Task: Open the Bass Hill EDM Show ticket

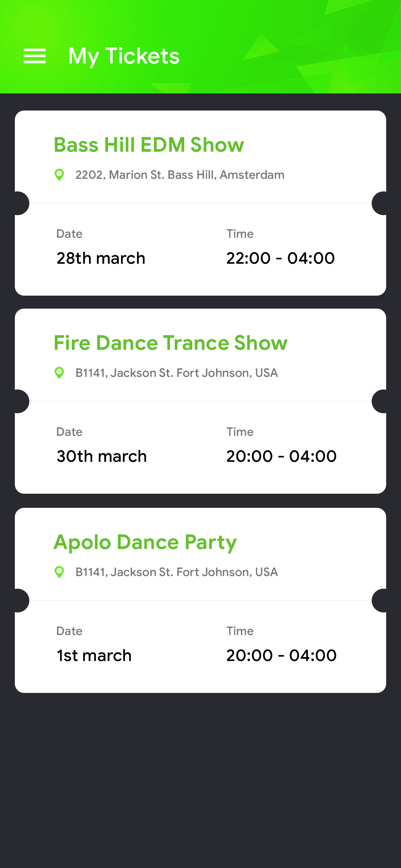Action: coord(200,202)
